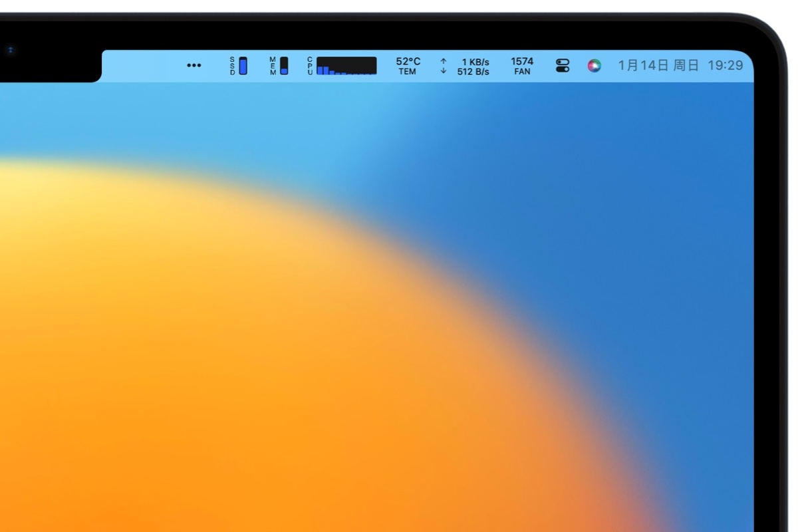
Task: Click the vertical MEM text label
Action: point(273,66)
